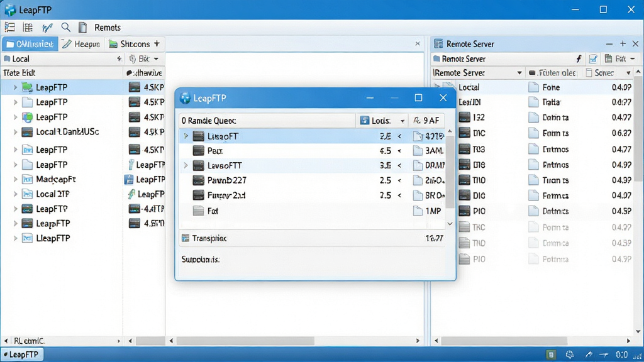Click the Entmos entry in remote list
This screenshot has width=644, height=362.
point(555,150)
